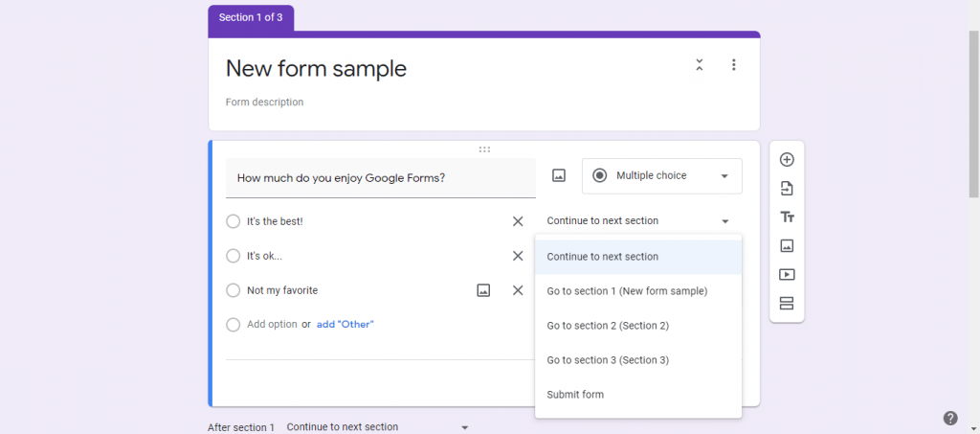Open the section's three-dot options menu
The image size is (980, 434).
[x=734, y=65]
